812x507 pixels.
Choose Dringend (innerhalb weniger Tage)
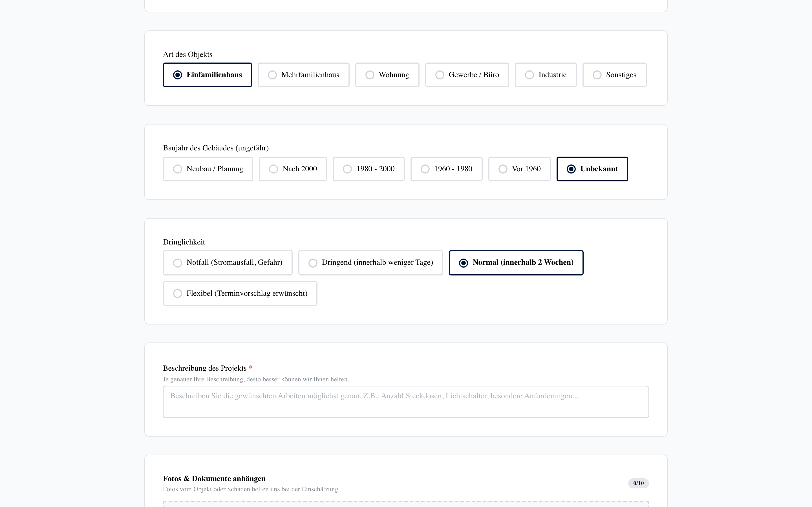click(370, 263)
